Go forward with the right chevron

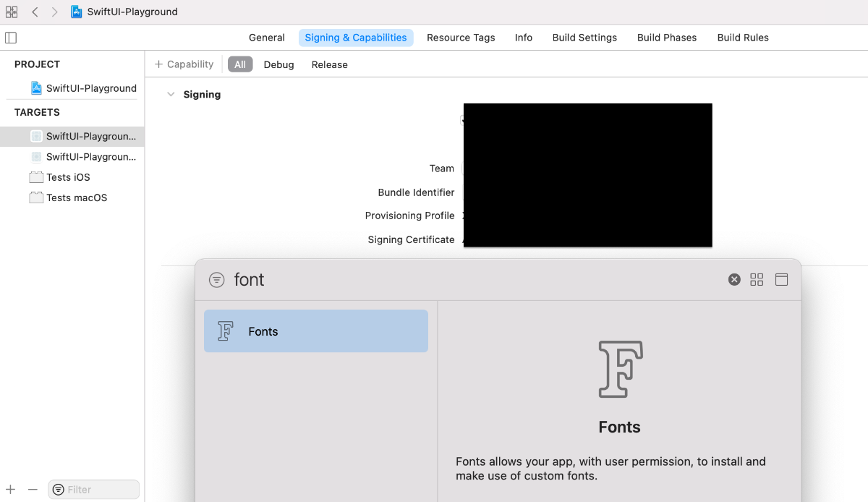click(55, 12)
